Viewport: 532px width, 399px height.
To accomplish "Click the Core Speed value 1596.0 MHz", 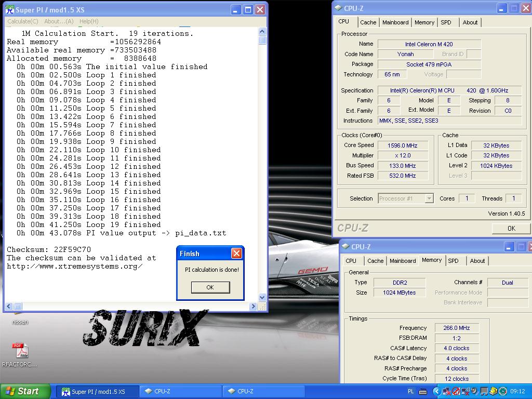I will click(403, 145).
